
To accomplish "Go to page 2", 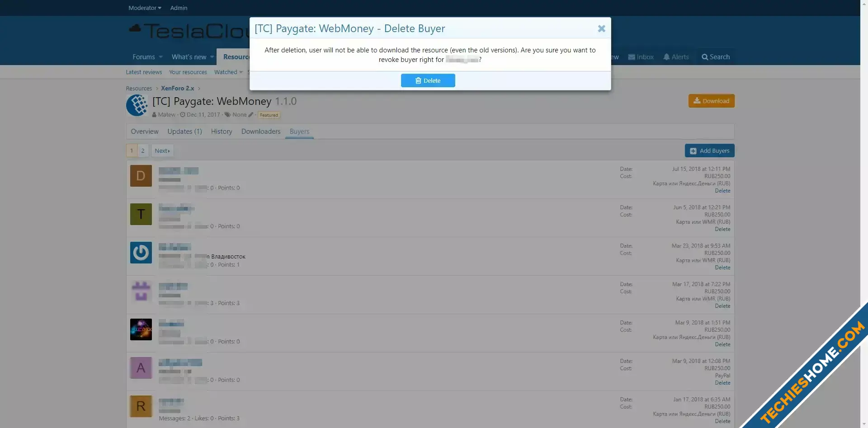I will point(143,151).
